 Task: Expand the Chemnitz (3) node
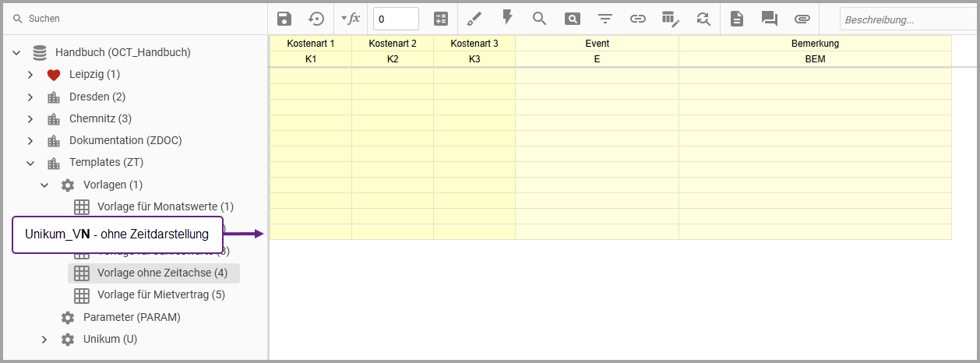(30, 119)
